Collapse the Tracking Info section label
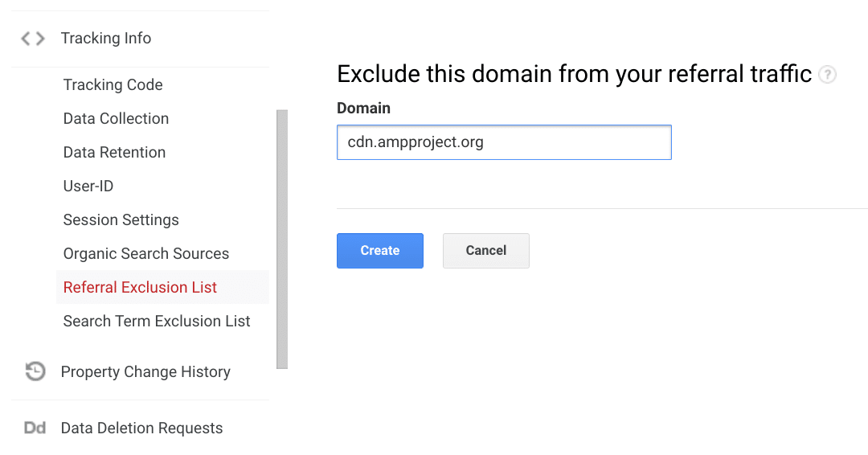The width and height of the screenshot is (868, 455). (x=106, y=39)
